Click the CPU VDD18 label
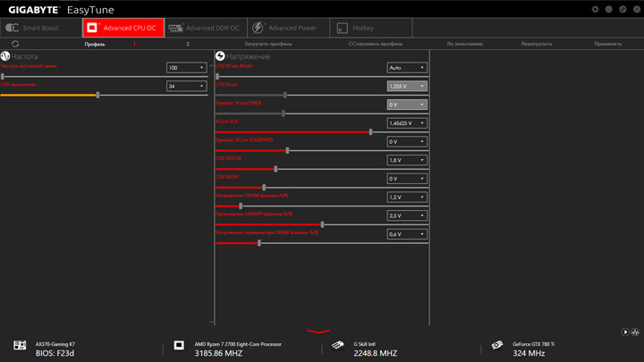 click(x=228, y=158)
